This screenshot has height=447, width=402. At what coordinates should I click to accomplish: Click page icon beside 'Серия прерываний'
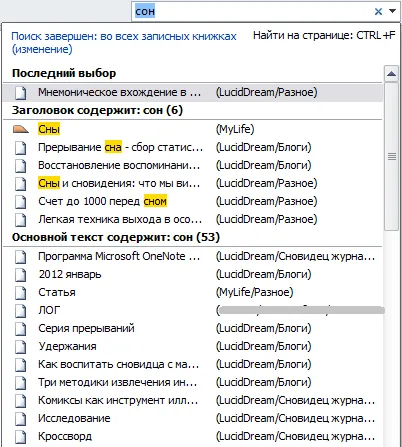(21, 329)
